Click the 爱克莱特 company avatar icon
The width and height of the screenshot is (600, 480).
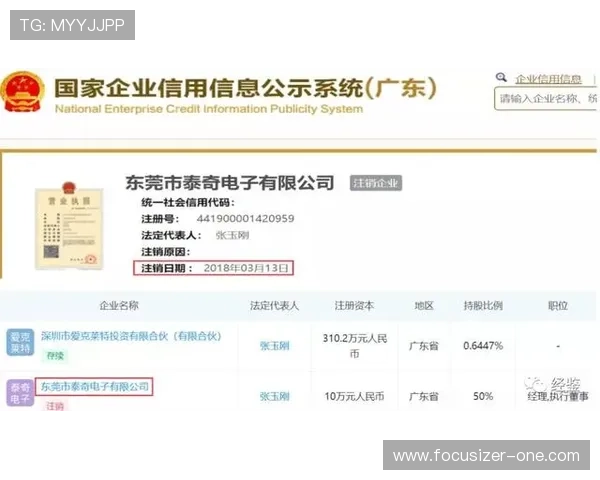pos(20,343)
